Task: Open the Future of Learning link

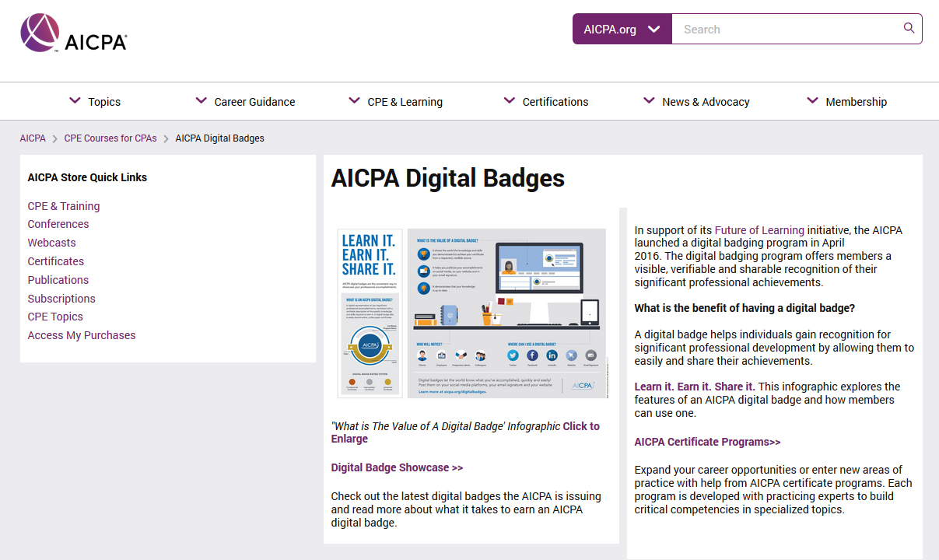Action: tap(759, 230)
